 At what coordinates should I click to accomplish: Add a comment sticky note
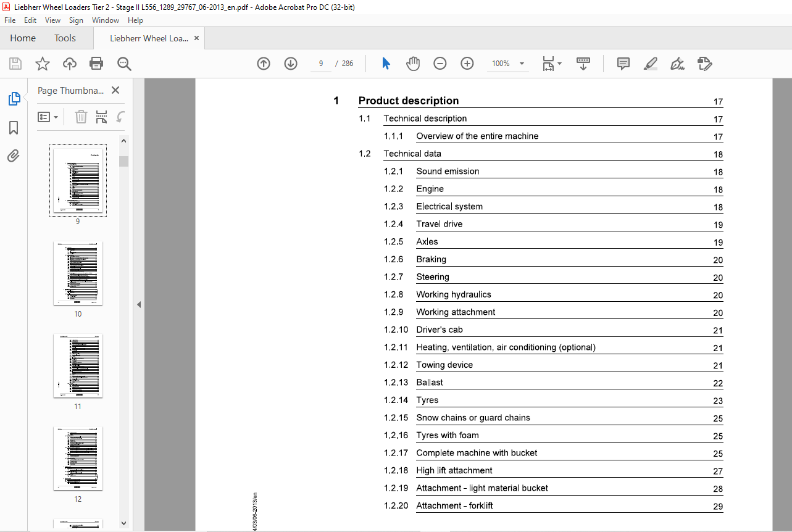point(623,64)
